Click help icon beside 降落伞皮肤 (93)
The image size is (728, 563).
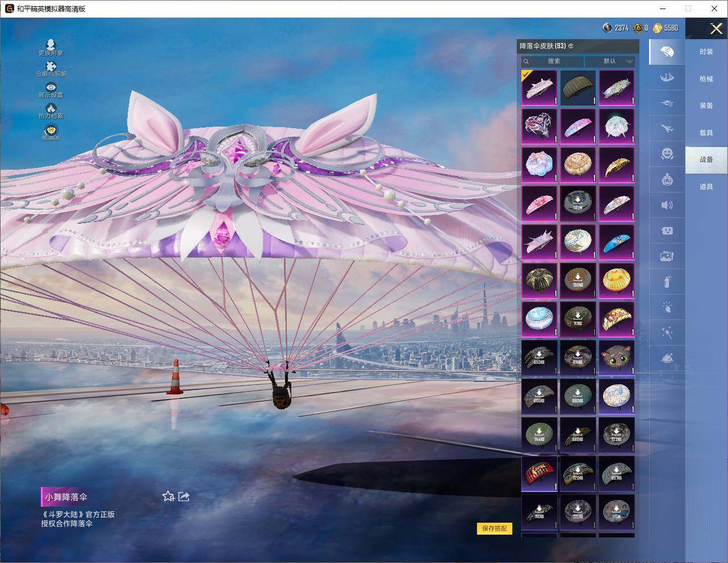571,46
